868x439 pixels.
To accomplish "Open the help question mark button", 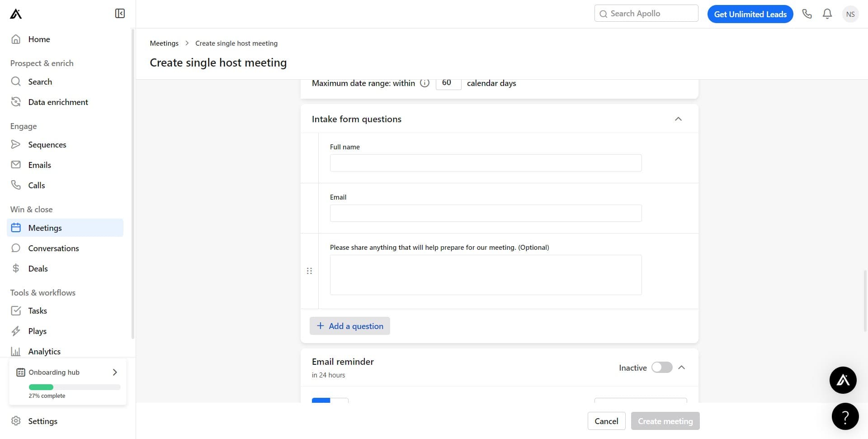I will [845, 416].
